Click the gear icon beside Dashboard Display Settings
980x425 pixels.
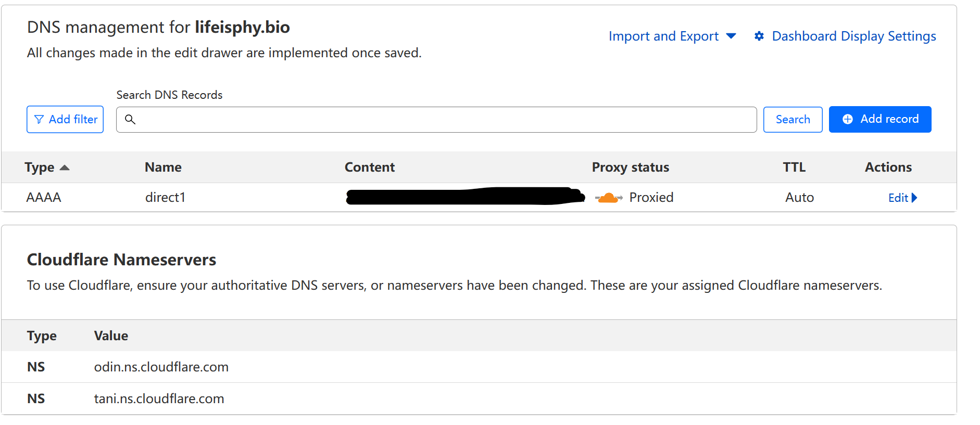click(759, 36)
